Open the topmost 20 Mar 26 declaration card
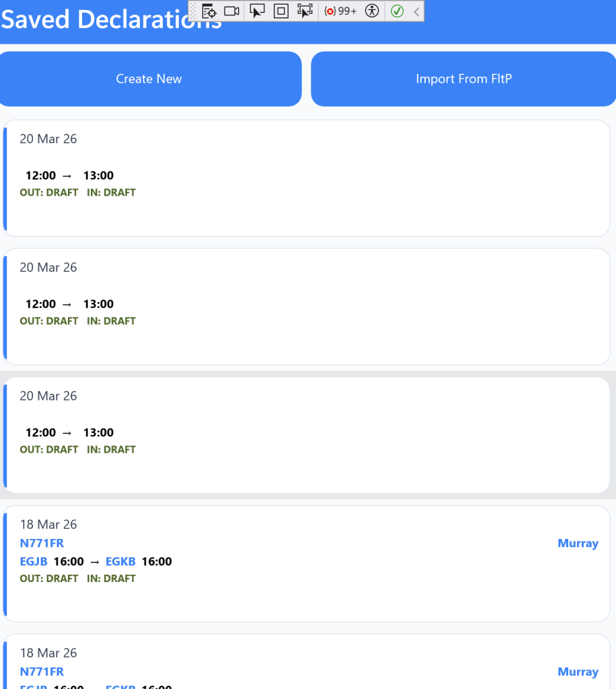Screen dimensions: 616x689 307,178
